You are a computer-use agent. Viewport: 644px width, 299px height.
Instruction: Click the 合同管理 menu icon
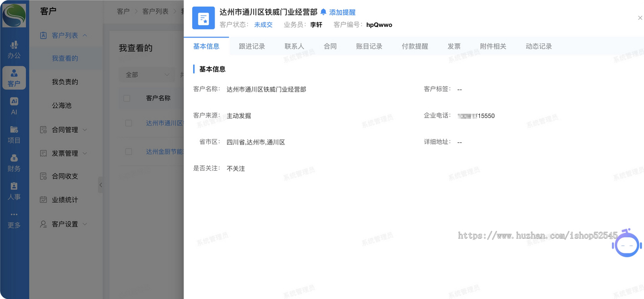pyautogui.click(x=44, y=129)
